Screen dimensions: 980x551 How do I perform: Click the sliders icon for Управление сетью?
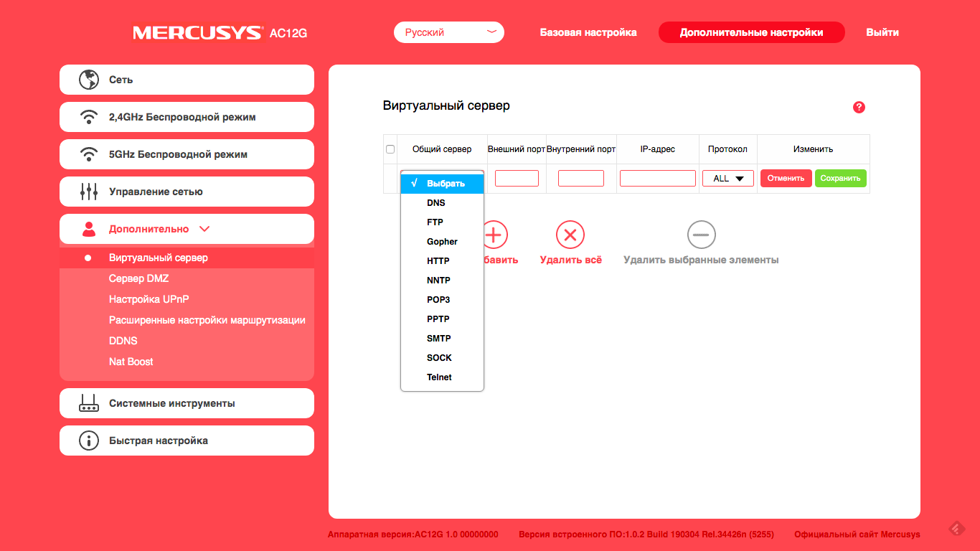tap(89, 192)
